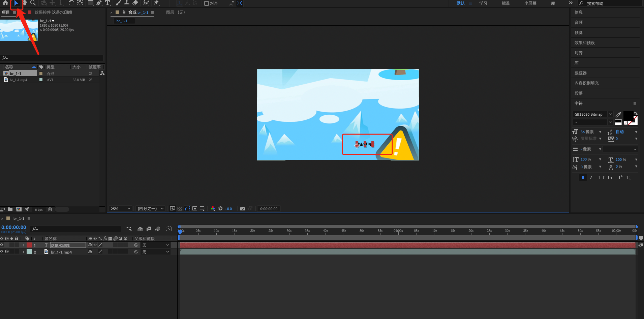Image resolution: width=644 pixels, height=319 pixels.
Task: Click the new composition icon in Project panel
Action: click(19, 209)
